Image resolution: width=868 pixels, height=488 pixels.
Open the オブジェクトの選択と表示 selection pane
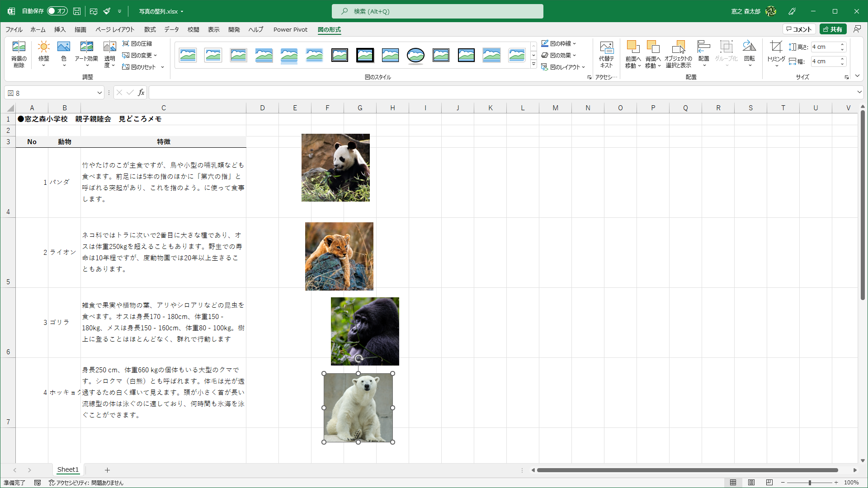(679, 54)
